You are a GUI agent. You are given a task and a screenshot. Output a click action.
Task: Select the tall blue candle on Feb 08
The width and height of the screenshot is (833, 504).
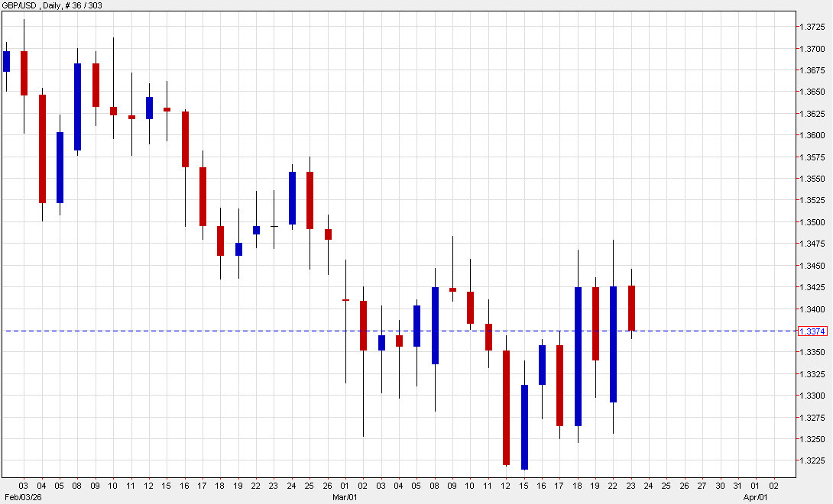[x=76, y=107]
